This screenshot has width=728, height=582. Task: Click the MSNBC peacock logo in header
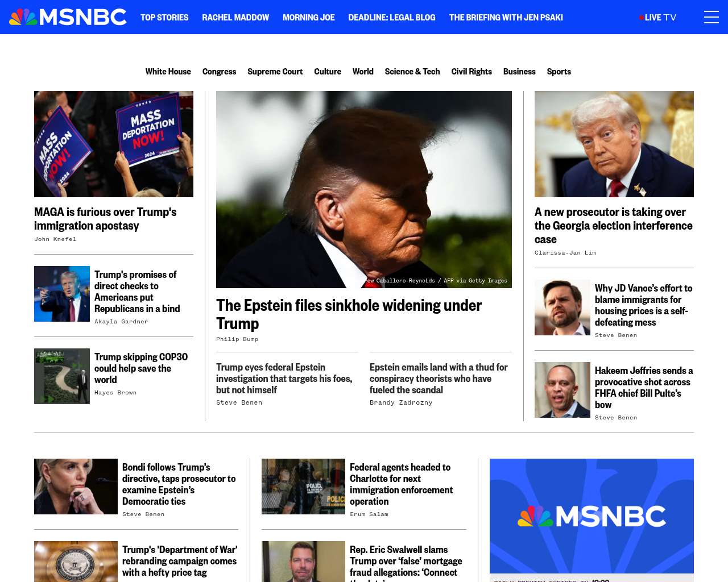coord(68,17)
